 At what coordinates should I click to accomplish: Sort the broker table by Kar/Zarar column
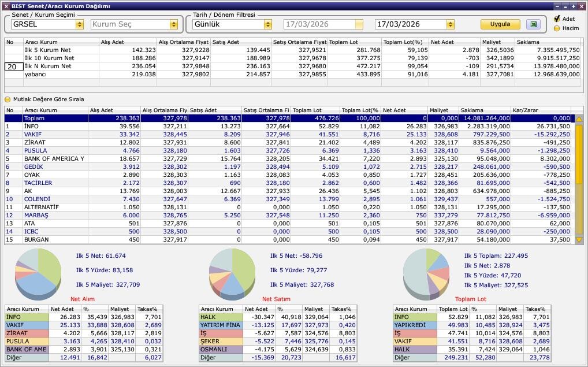coord(540,110)
